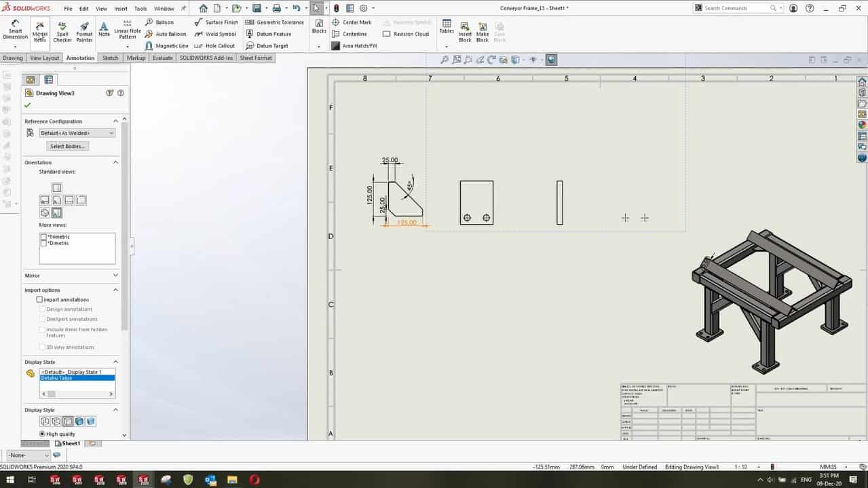Screen dimensions: 868x488
Task: Insert a Center Mark
Action: pyautogui.click(x=352, y=22)
